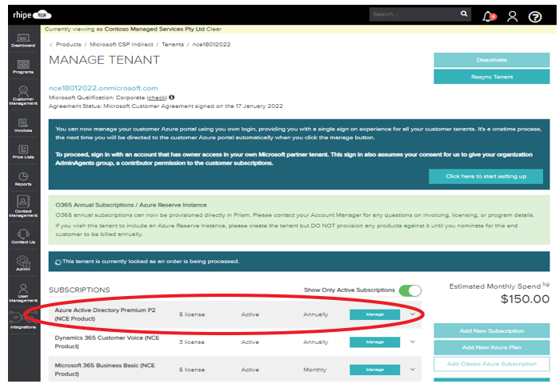
Task: Focus the Search input field
Action: (415, 14)
